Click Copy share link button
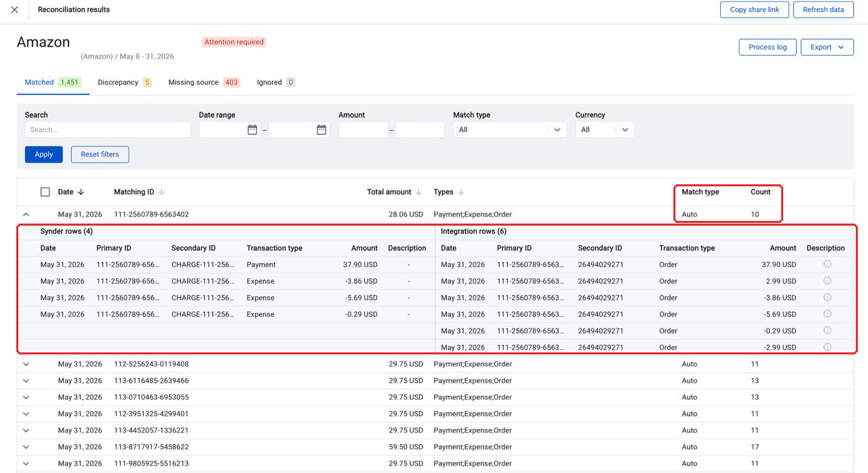Image resolution: width=868 pixels, height=473 pixels. (755, 9)
